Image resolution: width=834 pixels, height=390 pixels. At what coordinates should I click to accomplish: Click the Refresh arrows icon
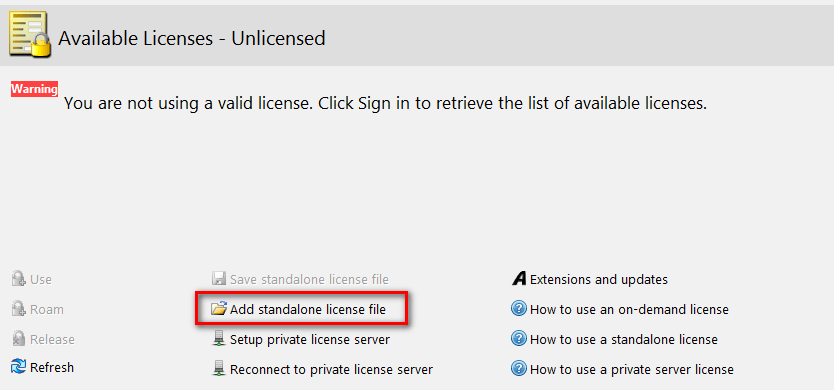(19, 367)
